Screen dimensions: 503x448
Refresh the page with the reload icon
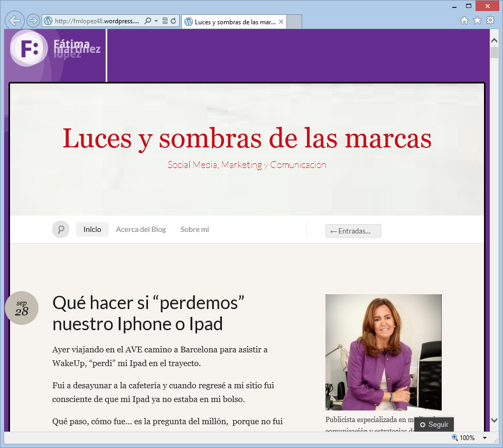[x=173, y=21]
